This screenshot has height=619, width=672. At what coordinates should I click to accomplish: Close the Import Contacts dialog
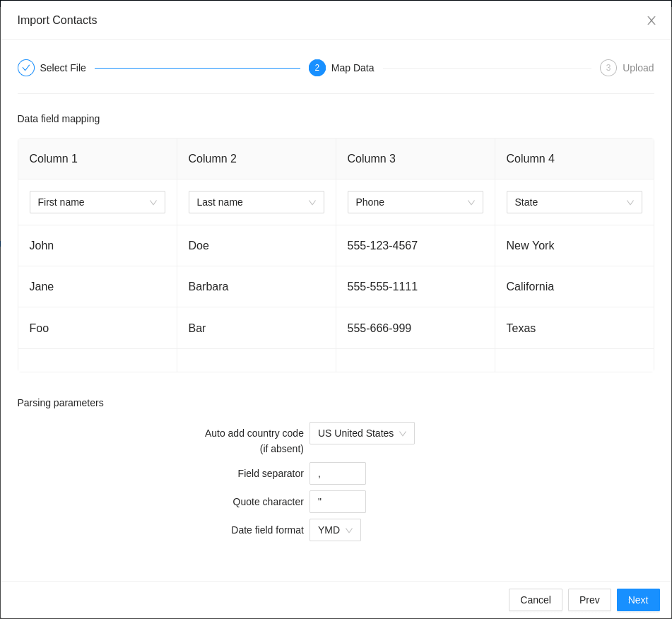[x=651, y=20]
